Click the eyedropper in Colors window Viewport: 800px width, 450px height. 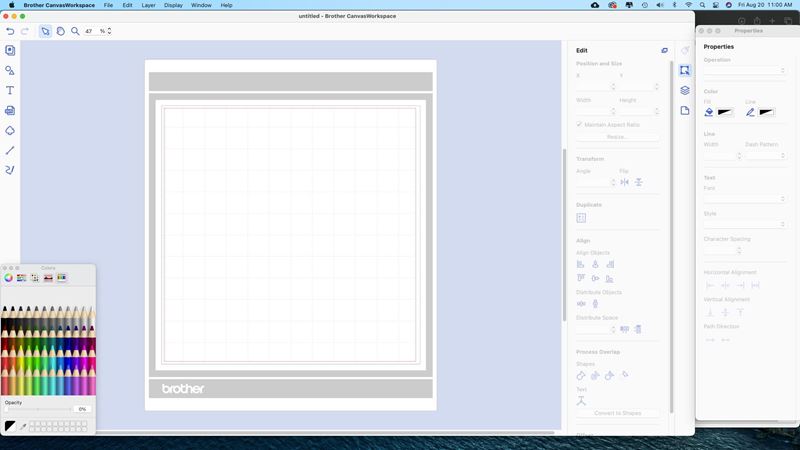pos(23,426)
